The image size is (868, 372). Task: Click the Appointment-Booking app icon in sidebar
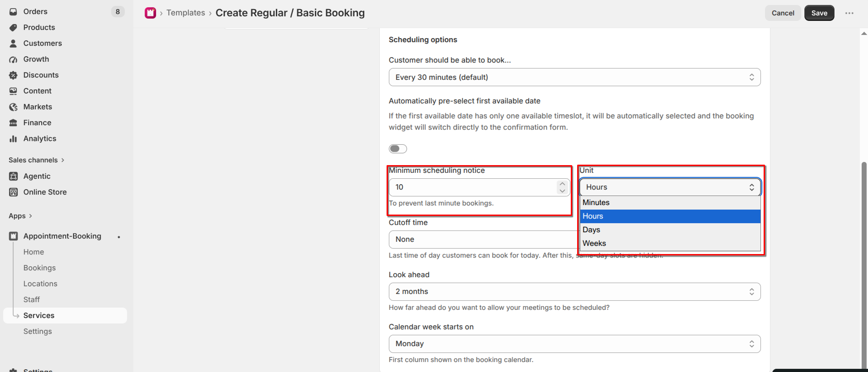click(x=13, y=236)
